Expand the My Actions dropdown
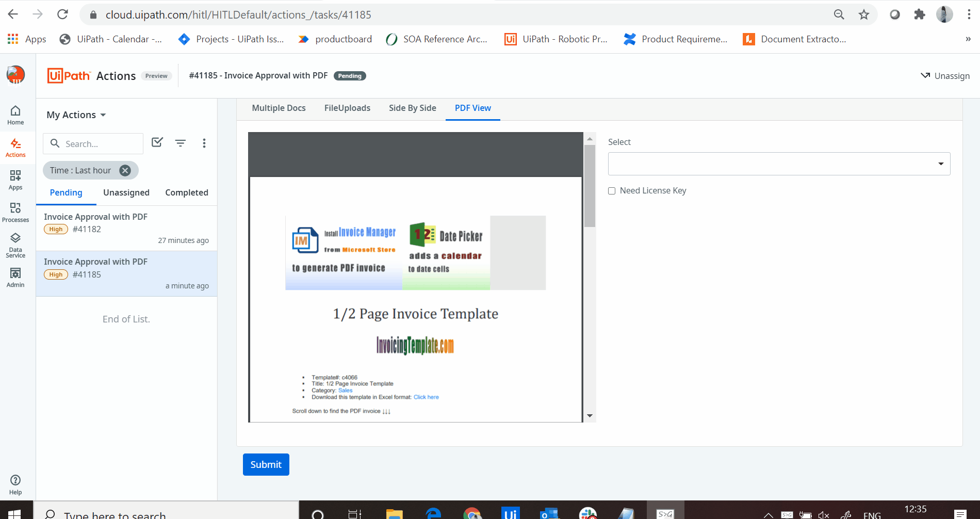The width and height of the screenshot is (980, 519). [76, 115]
